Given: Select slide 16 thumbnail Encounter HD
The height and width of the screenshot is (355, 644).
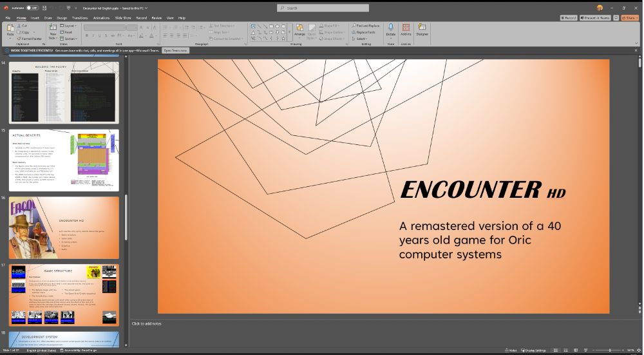Looking at the screenshot, I should click(64, 227).
